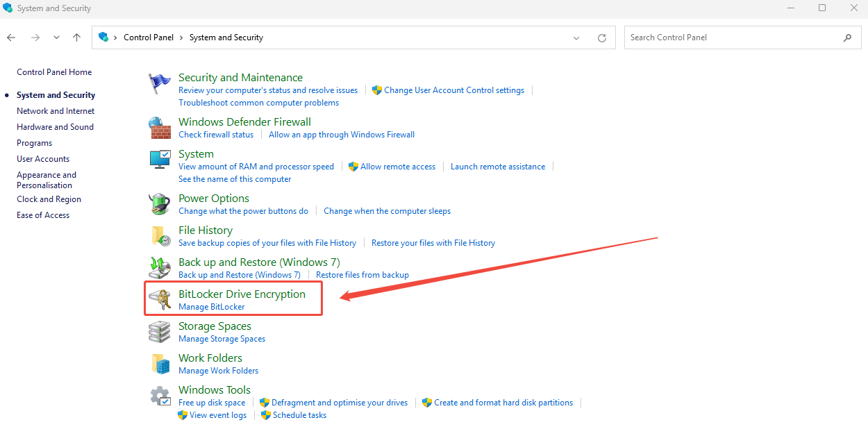
Task: Click the File History folder icon
Action: click(160, 236)
